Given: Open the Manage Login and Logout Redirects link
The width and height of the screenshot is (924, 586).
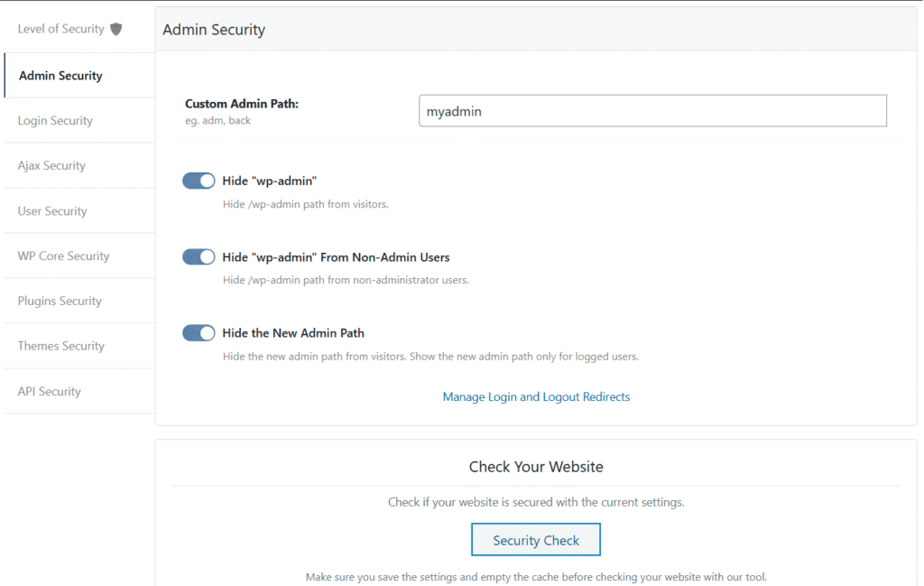Looking at the screenshot, I should [536, 397].
